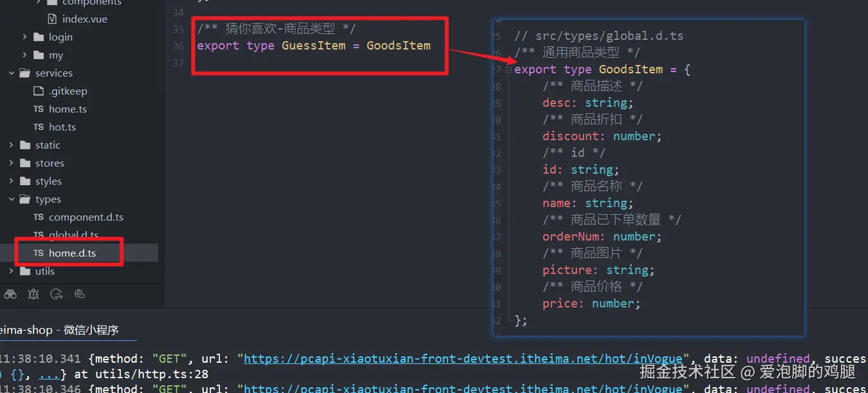Click the discount: number property

pyautogui.click(x=602, y=136)
